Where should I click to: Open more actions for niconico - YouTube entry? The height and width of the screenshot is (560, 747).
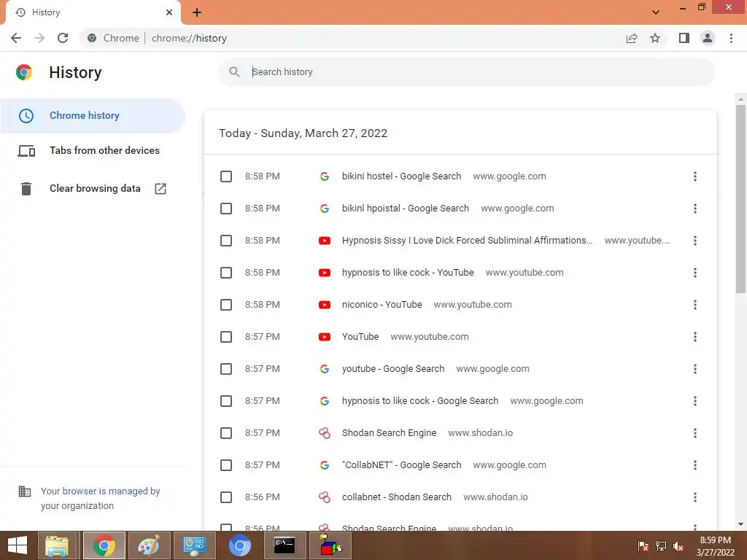(x=695, y=305)
